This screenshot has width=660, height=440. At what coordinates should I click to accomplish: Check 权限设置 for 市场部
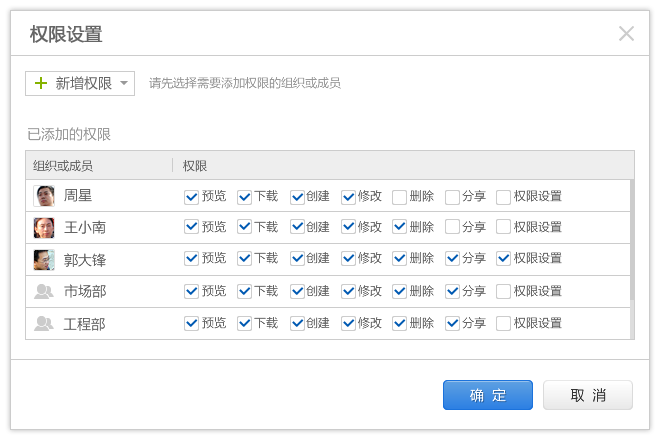click(x=504, y=291)
